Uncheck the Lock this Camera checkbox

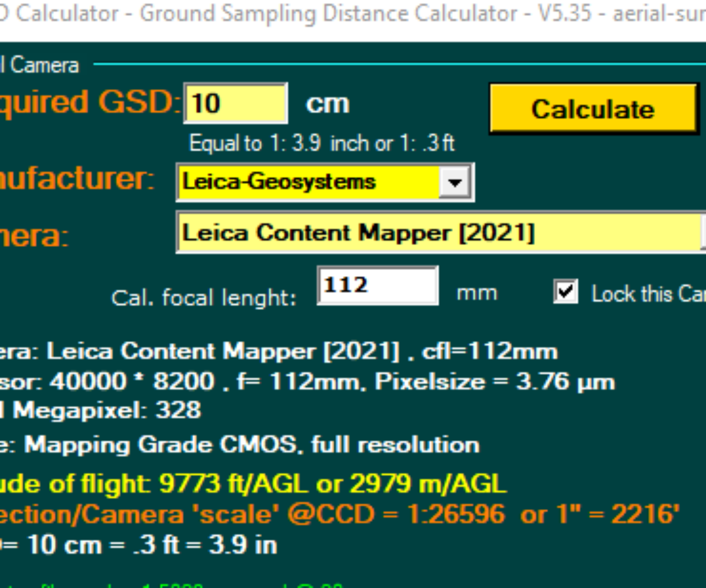coord(565,292)
